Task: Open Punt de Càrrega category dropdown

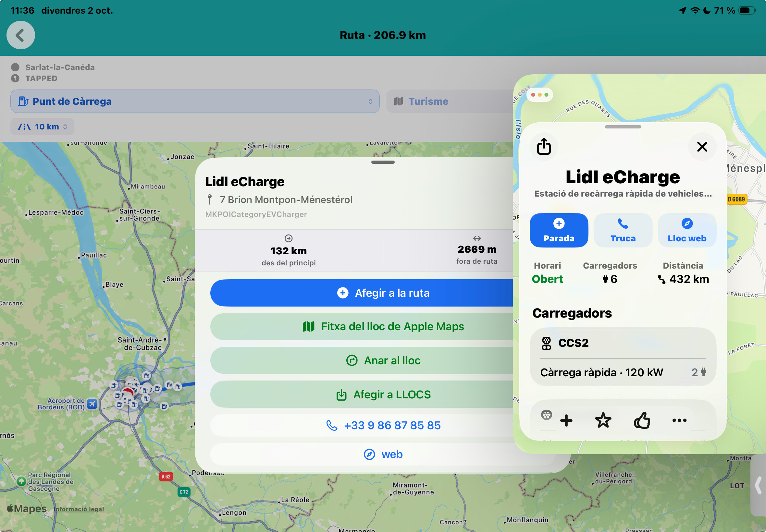Action: point(195,101)
